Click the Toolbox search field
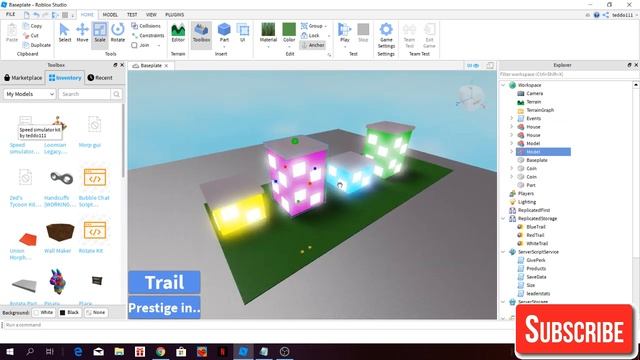The image size is (640, 360). pos(84,94)
